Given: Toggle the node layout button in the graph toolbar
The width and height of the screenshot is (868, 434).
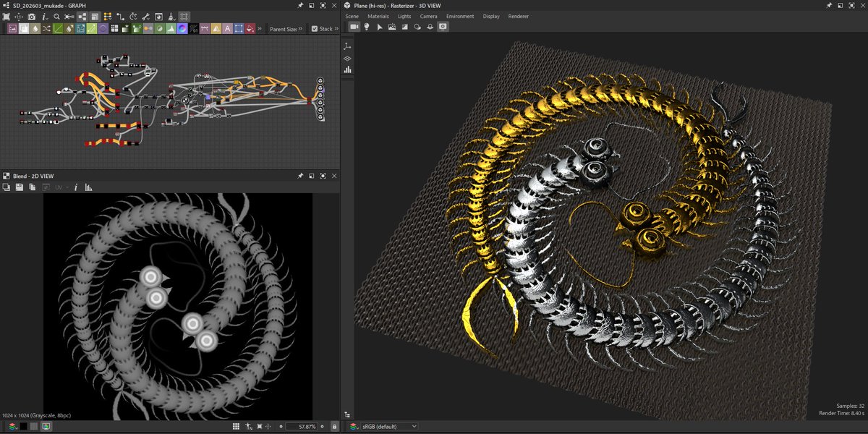Looking at the screenshot, I should click(x=82, y=17).
